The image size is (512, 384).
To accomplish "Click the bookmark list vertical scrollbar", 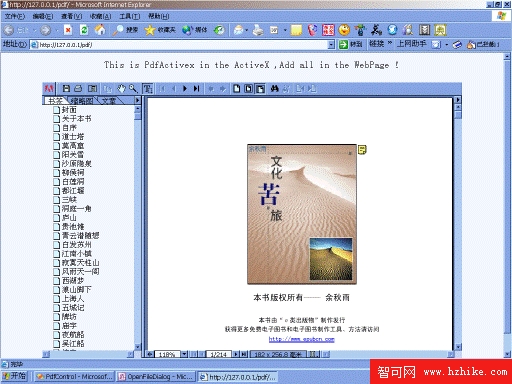I will tap(137, 228).
